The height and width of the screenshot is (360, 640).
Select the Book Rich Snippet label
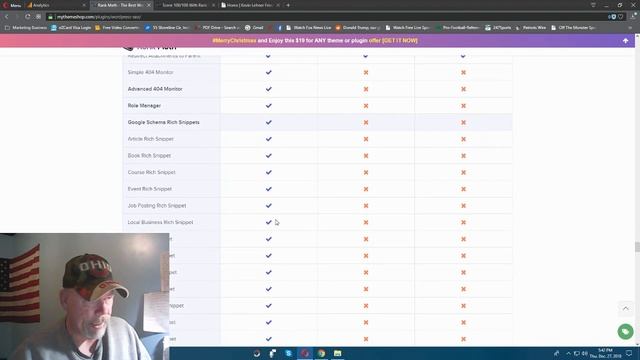pyautogui.click(x=149, y=156)
